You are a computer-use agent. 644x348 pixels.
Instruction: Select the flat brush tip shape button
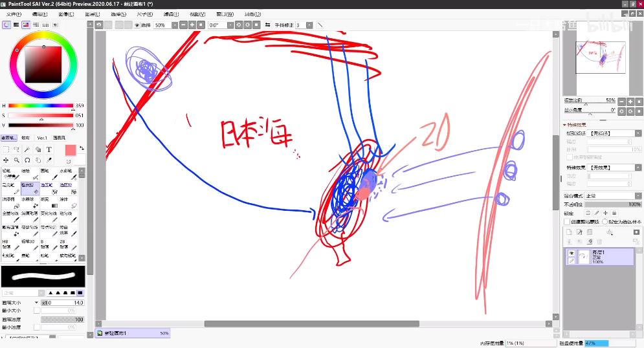tap(80, 292)
